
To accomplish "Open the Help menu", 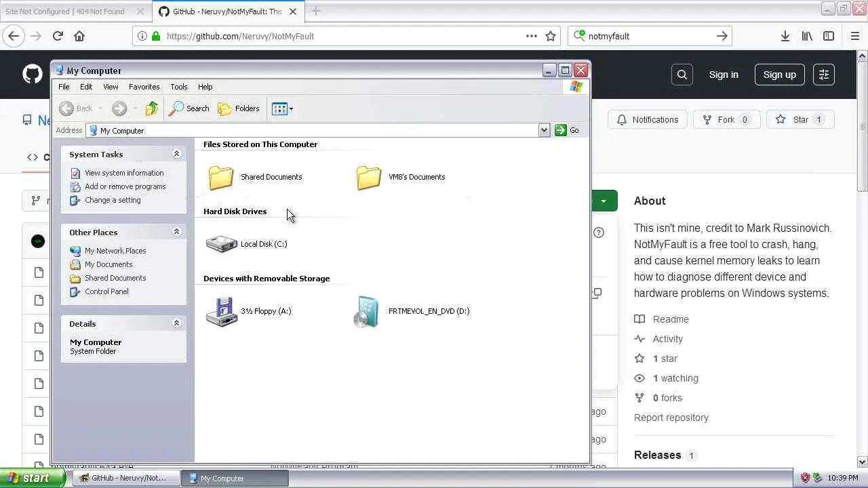I will point(205,87).
